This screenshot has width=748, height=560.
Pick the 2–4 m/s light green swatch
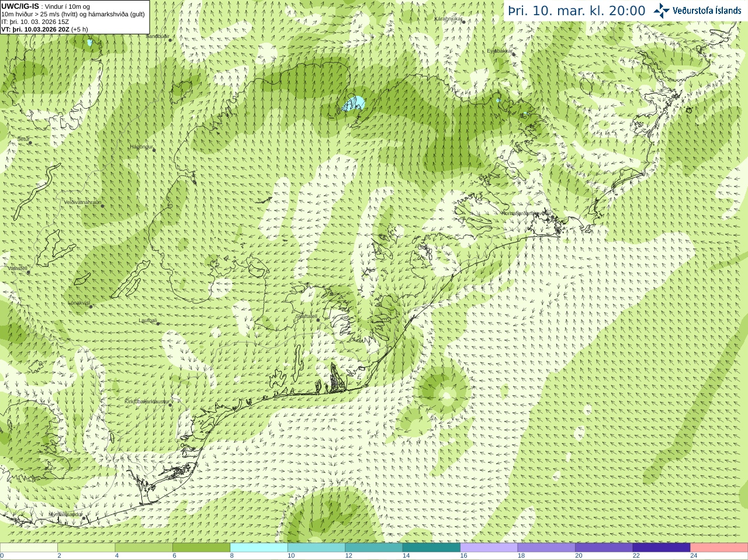point(86,548)
